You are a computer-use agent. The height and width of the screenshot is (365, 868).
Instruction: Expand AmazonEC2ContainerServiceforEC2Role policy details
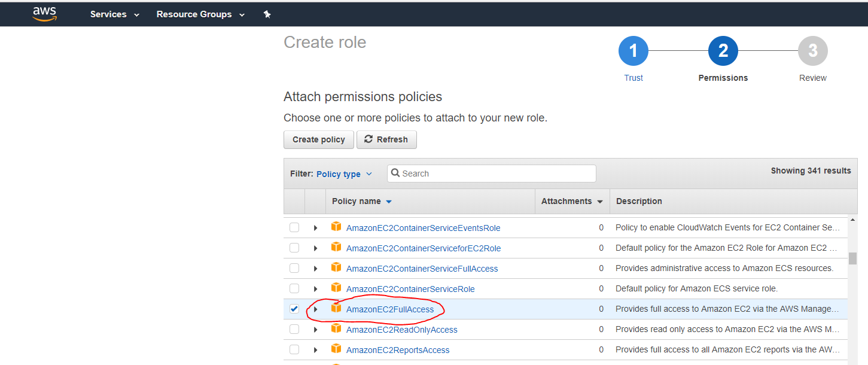315,248
